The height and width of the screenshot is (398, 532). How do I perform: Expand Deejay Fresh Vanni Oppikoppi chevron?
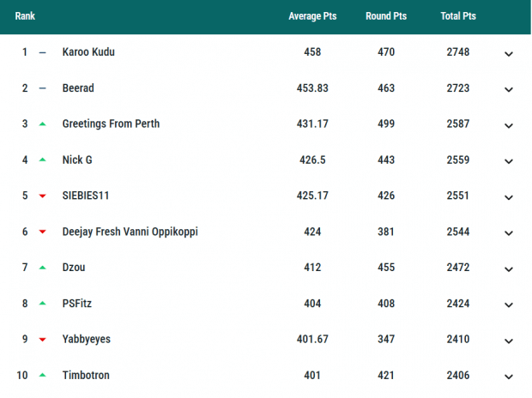point(509,233)
